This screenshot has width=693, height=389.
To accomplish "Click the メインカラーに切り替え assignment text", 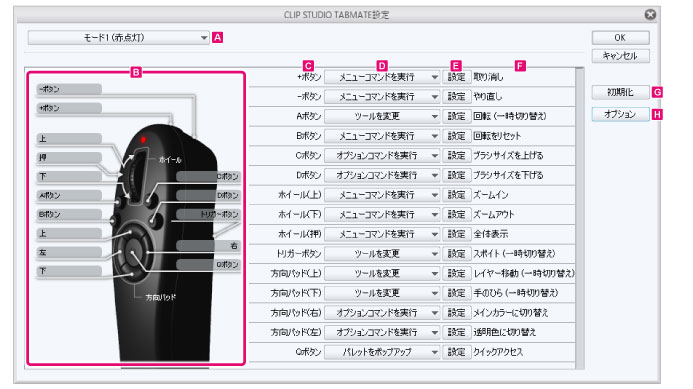I will click(x=511, y=313).
